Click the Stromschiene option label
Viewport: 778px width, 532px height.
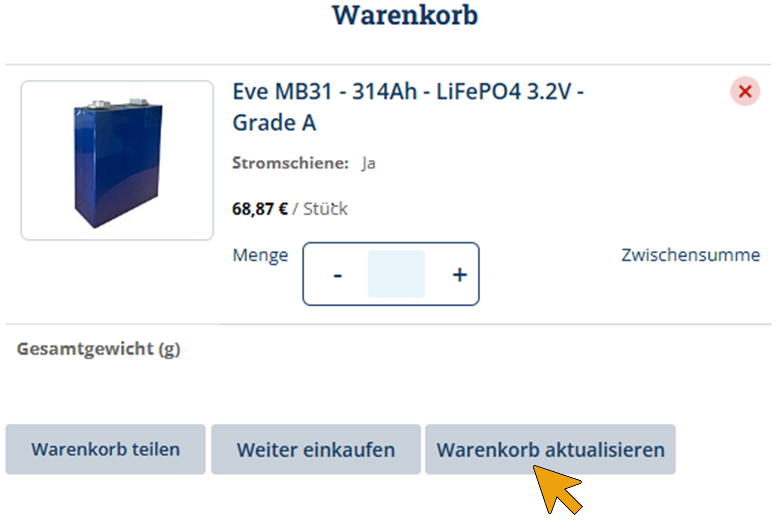point(290,163)
